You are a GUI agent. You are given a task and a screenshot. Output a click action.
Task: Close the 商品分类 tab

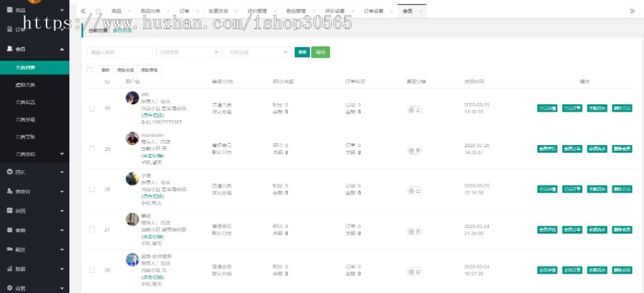point(168,11)
